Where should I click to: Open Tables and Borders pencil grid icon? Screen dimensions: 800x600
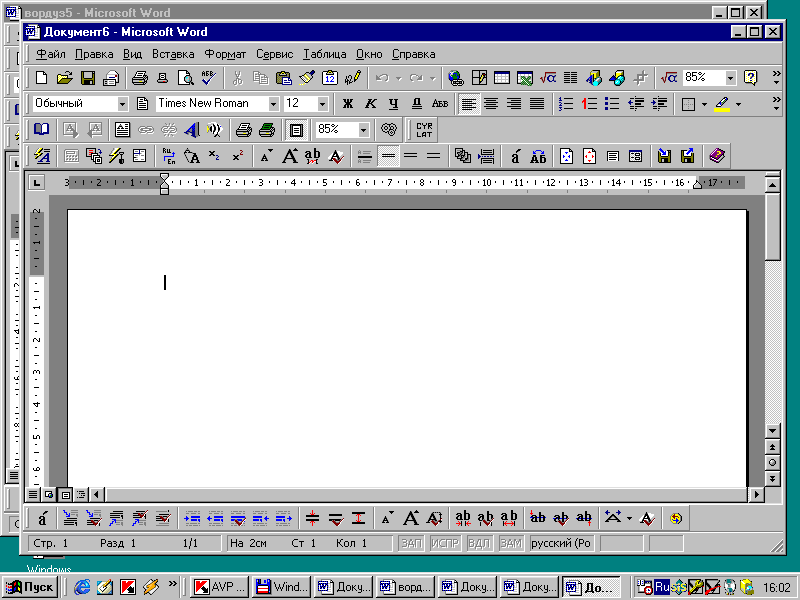[x=479, y=78]
